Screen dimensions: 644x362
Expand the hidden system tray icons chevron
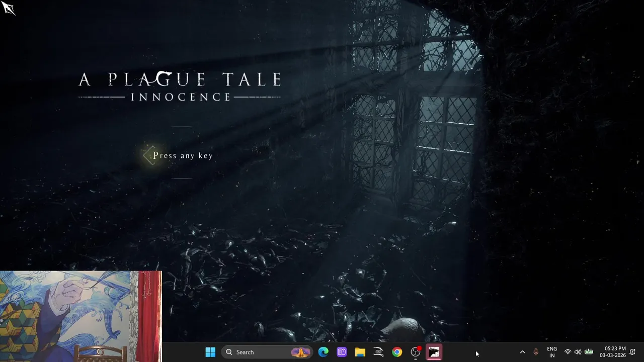[x=522, y=352]
